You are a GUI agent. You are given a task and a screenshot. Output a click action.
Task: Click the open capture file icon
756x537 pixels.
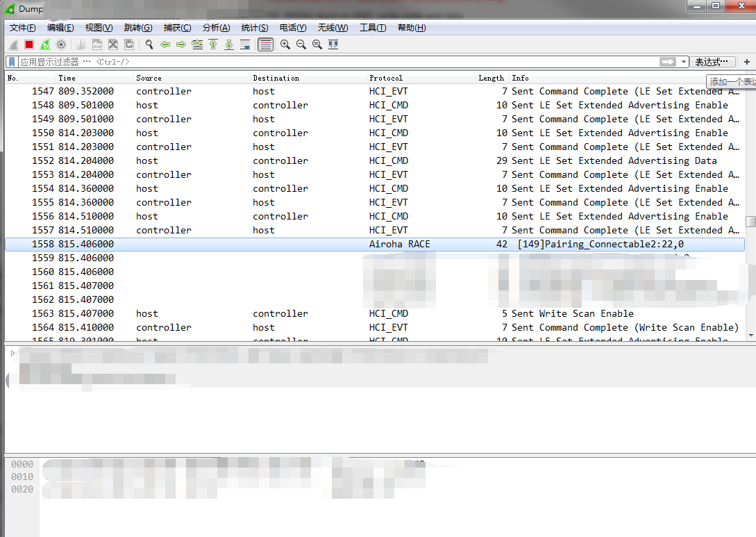tap(81, 45)
